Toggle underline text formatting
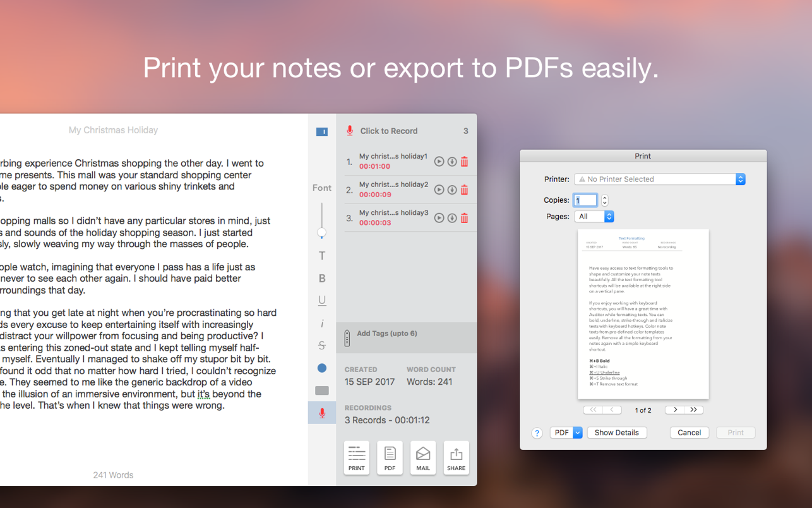812x508 pixels. coord(322,301)
